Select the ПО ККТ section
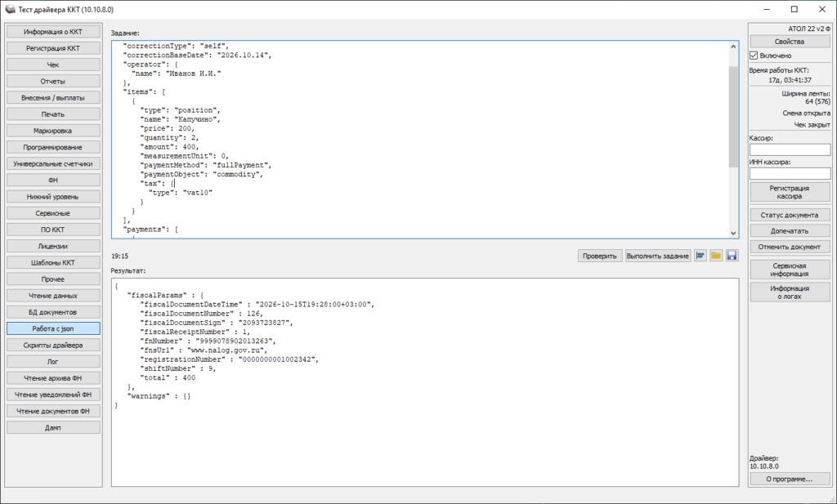Screen dimensions: 837x504 click(x=53, y=230)
